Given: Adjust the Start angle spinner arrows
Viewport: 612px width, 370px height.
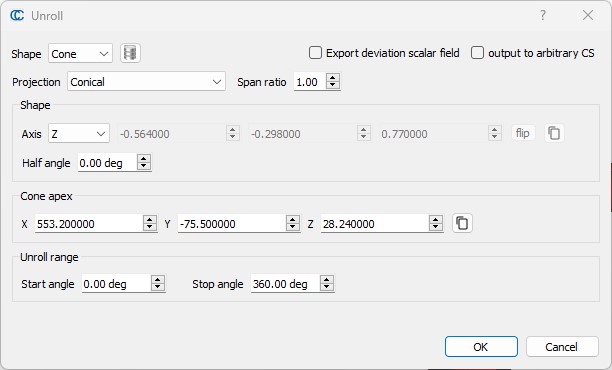Looking at the screenshot, I should (158, 283).
